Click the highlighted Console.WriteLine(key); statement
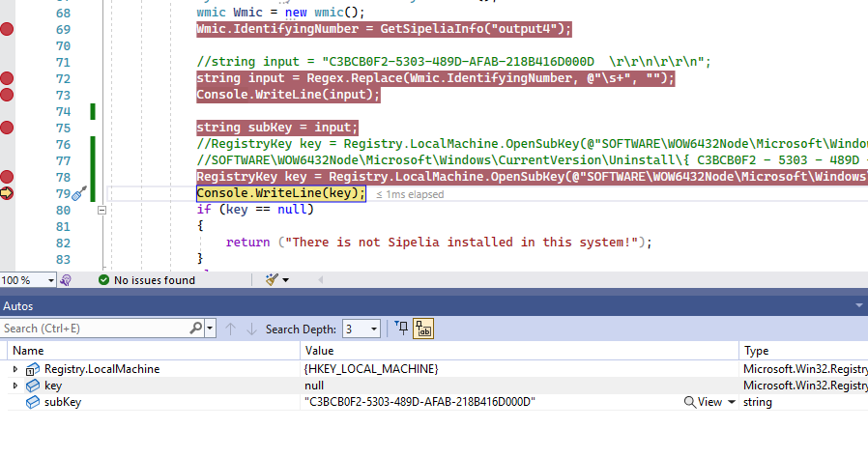This screenshot has height=458, width=868. click(281, 193)
